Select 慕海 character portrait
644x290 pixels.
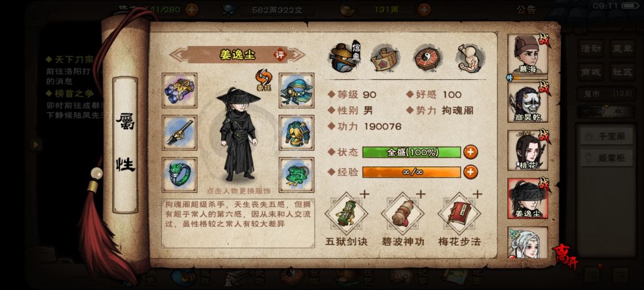[x=527, y=54]
